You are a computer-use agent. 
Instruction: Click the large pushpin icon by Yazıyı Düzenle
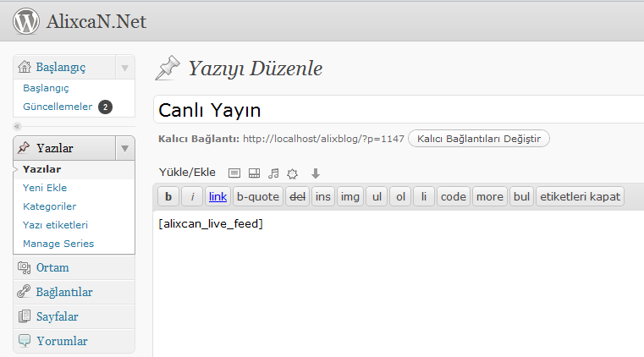coord(168,68)
